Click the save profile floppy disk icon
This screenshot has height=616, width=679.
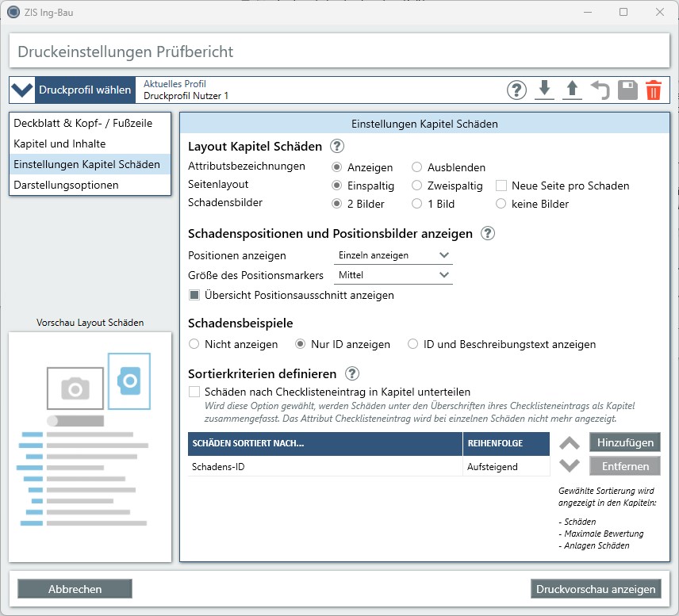coord(627,90)
